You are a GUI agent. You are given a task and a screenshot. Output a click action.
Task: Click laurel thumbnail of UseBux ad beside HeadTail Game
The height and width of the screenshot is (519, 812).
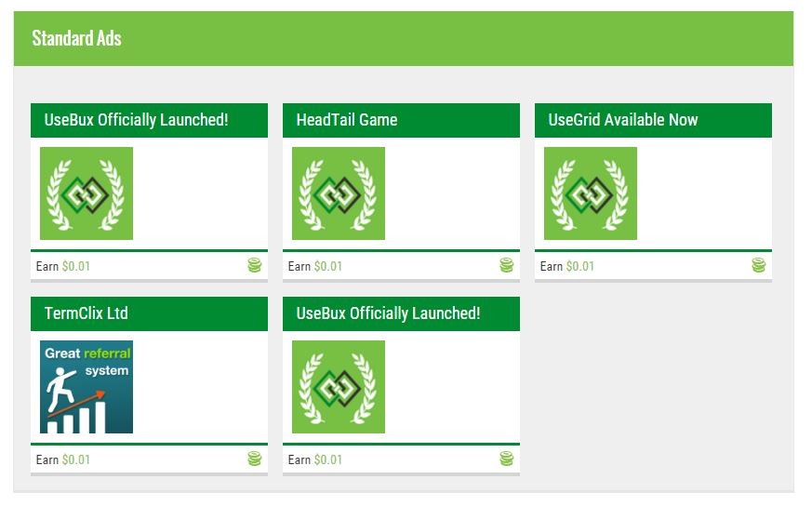pyautogui.click(x=87, y=193)
